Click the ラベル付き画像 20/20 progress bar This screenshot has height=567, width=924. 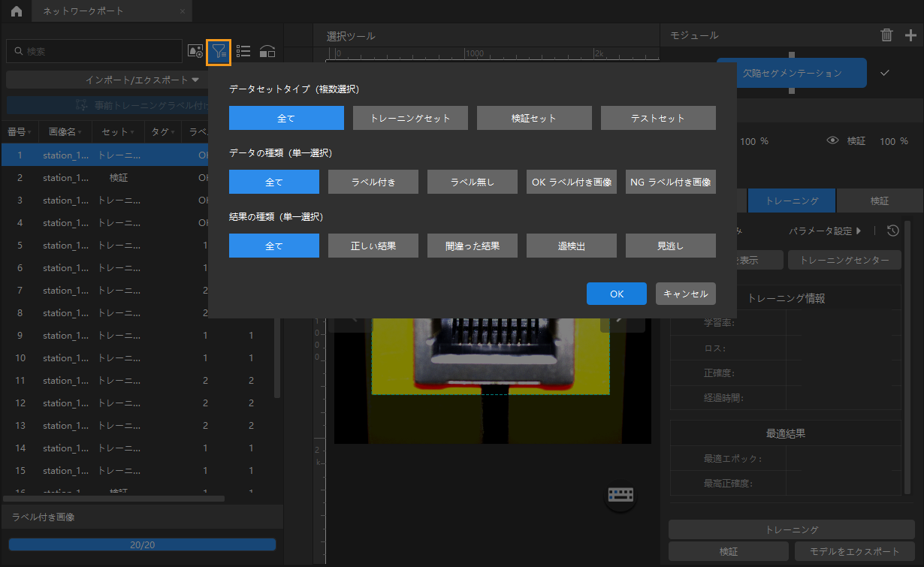(x=142, y=544)
